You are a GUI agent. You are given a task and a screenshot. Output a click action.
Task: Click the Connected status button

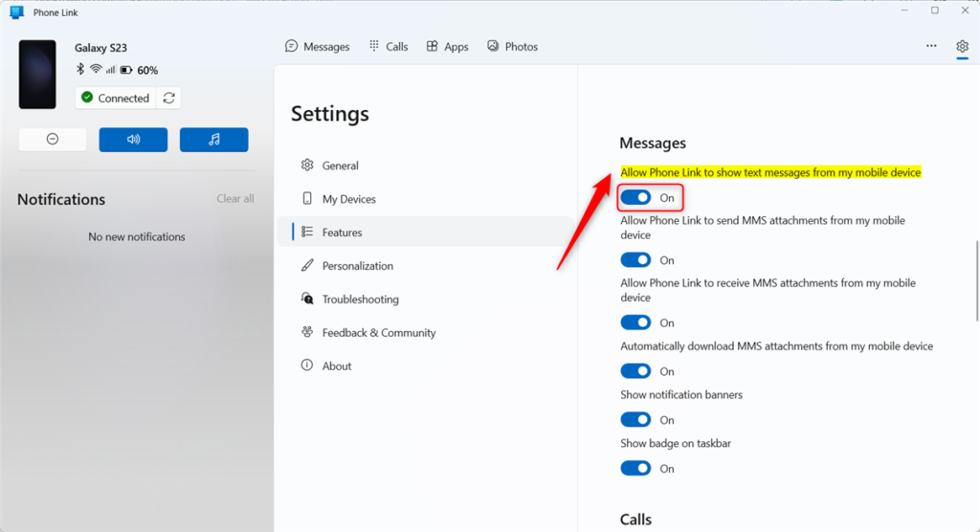click(x=116, y=99)
